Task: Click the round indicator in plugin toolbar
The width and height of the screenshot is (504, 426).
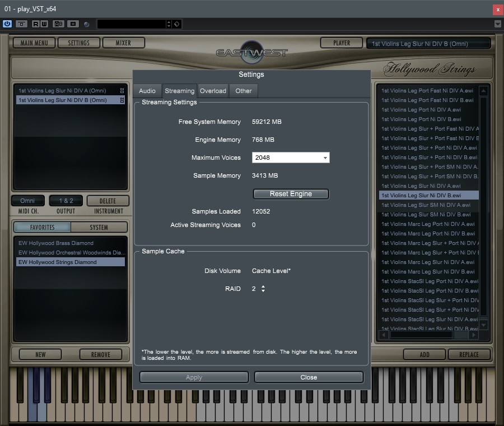Action: tap(86, 24)
